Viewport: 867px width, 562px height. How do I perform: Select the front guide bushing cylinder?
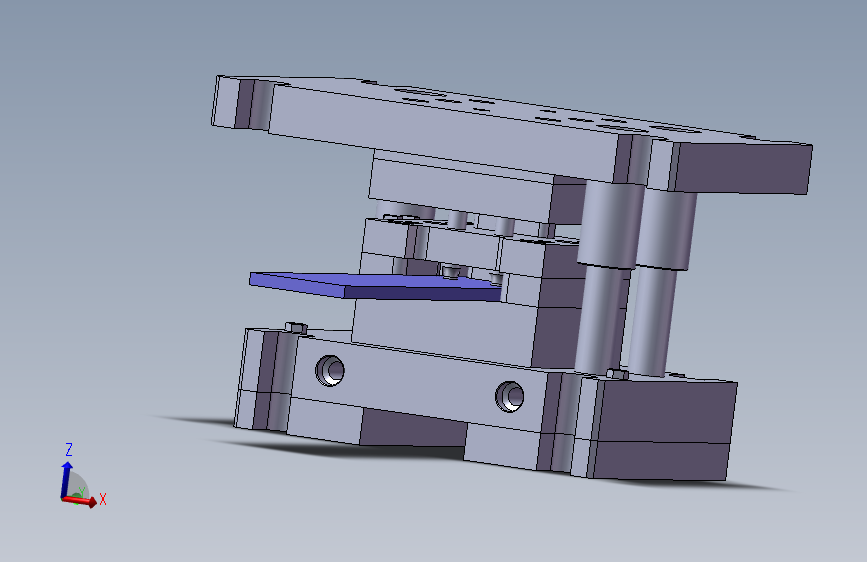coord(610,225)
